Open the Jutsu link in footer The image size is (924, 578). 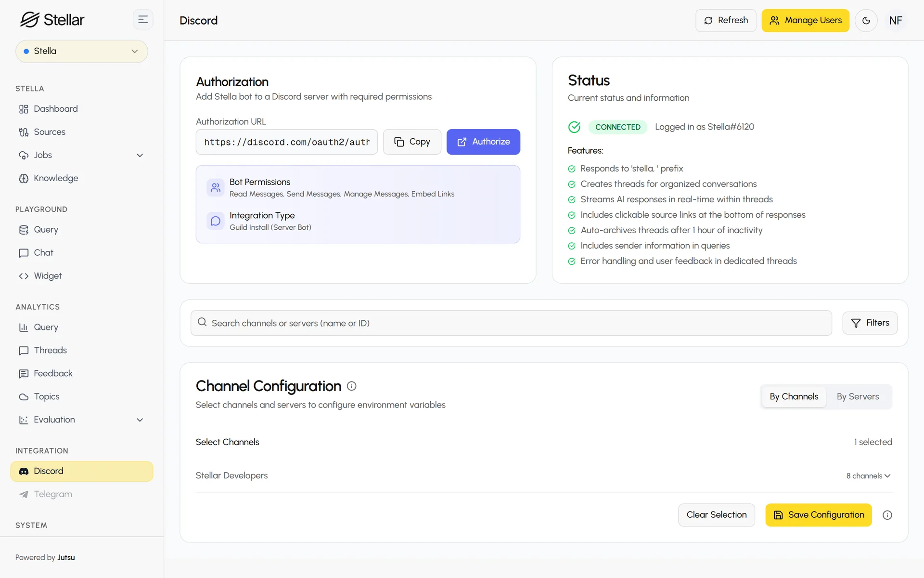(66, 558)
